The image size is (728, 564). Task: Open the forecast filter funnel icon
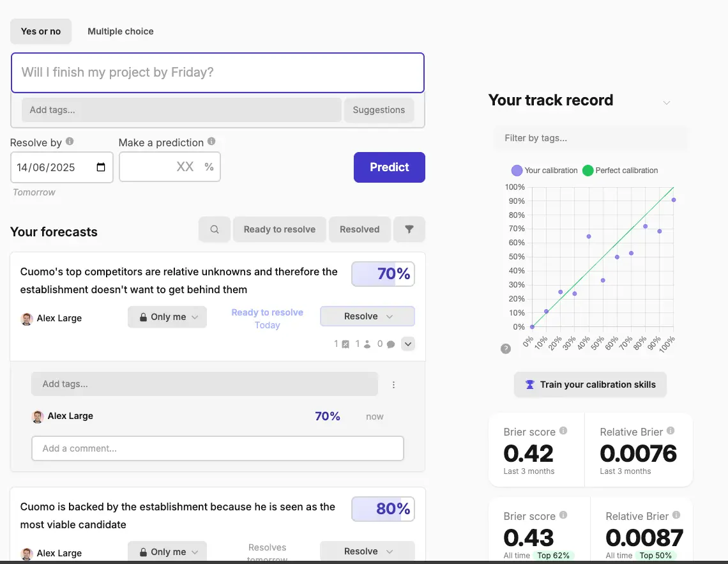pos(409,229)
